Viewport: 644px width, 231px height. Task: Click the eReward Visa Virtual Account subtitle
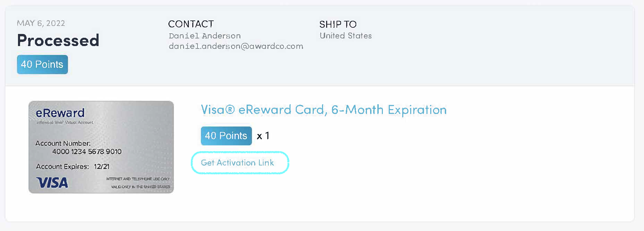pos(65,122)
